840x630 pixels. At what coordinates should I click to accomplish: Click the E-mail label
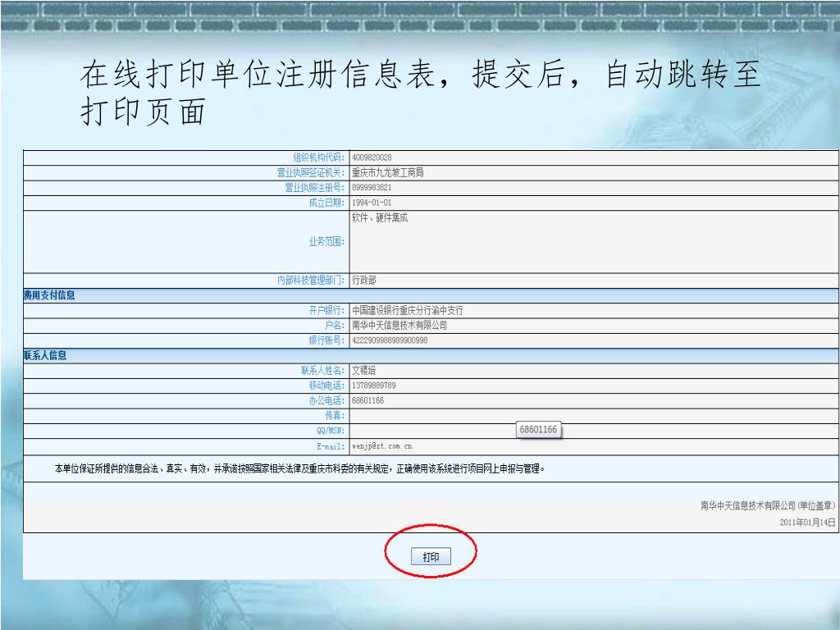tap(331, 445)
